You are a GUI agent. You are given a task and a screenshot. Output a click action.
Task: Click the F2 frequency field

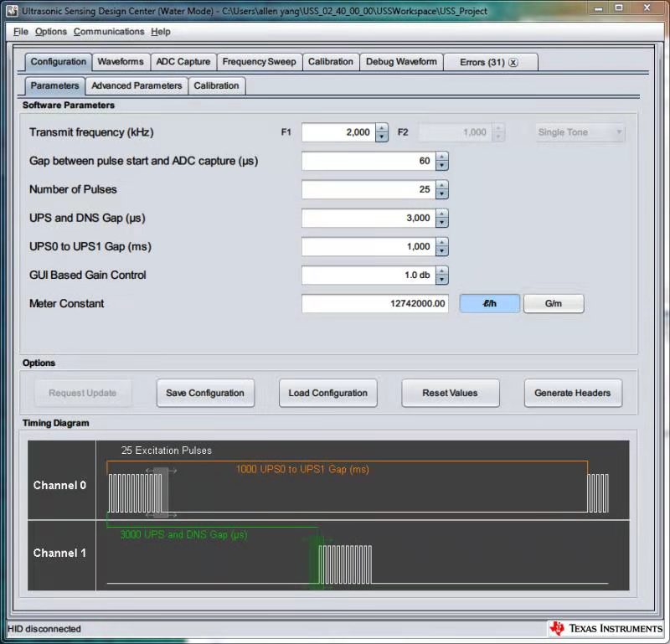(x=455, y=132)
